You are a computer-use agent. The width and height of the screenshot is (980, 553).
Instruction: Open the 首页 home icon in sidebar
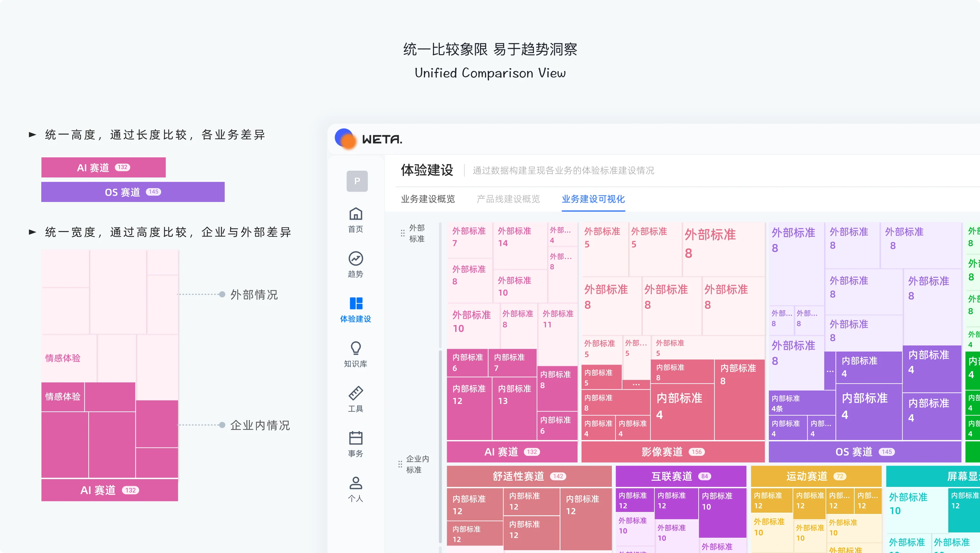pos(356,214)
